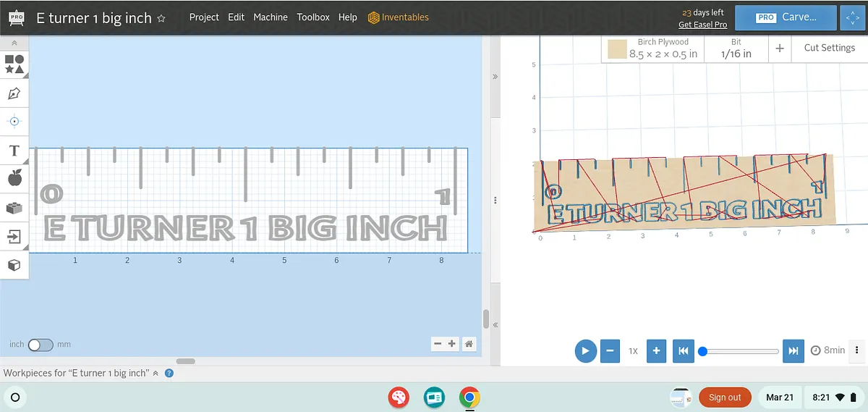
Task: Open the 3D cube tool
Action: pyautogui.click(x=14, y=265)
